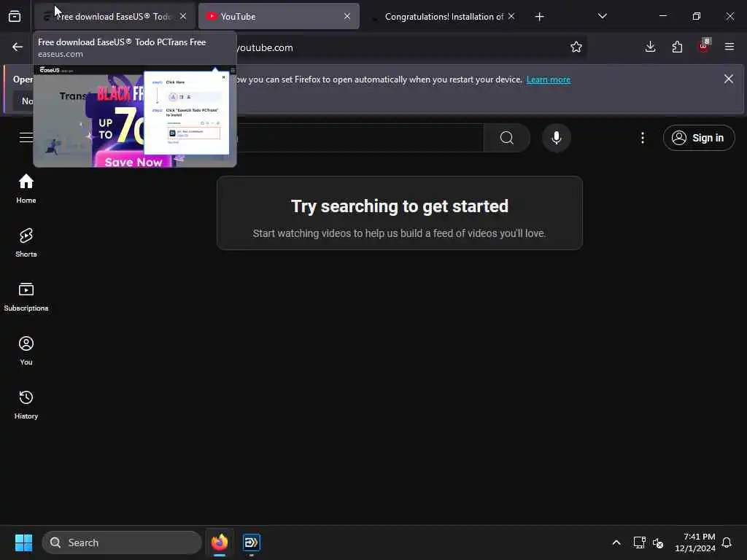Open the Firefox application menu
Screen dimensions: 747x560
729,47
